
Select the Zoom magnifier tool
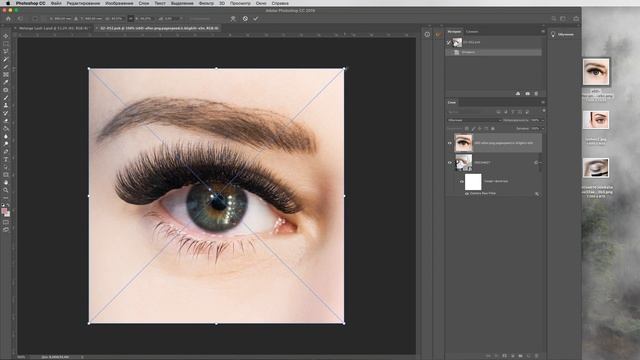click(x=6, y=190)
